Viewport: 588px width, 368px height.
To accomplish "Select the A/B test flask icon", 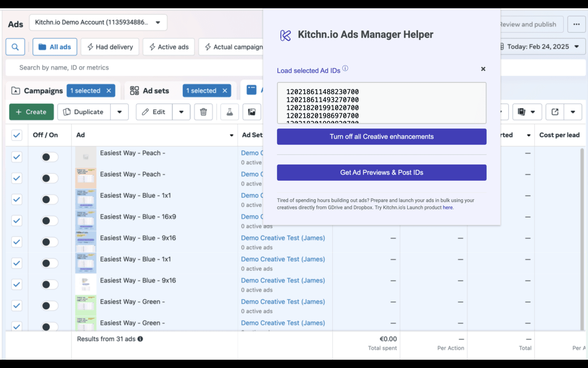I will (229, 112).
